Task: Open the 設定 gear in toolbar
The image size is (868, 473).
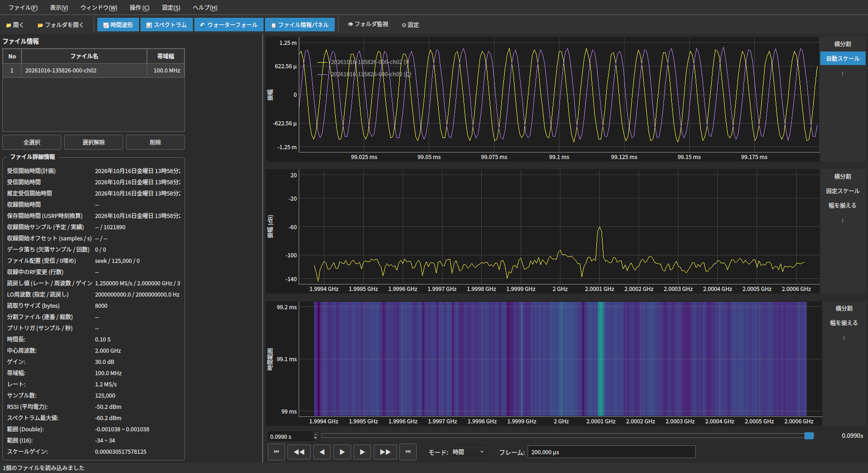Action: point(411,25)
